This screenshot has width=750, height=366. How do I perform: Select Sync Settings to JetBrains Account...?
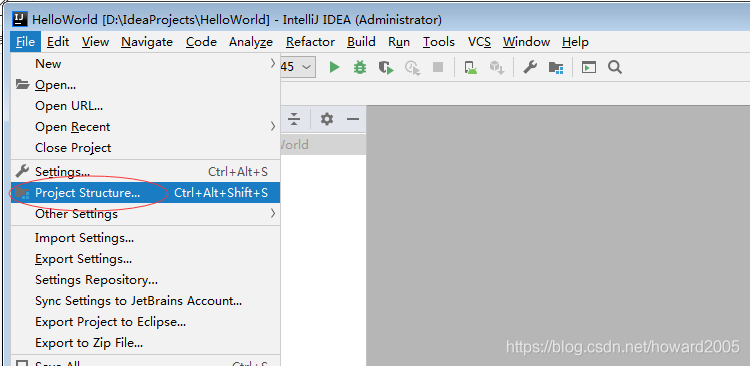(x=145, y=301)
